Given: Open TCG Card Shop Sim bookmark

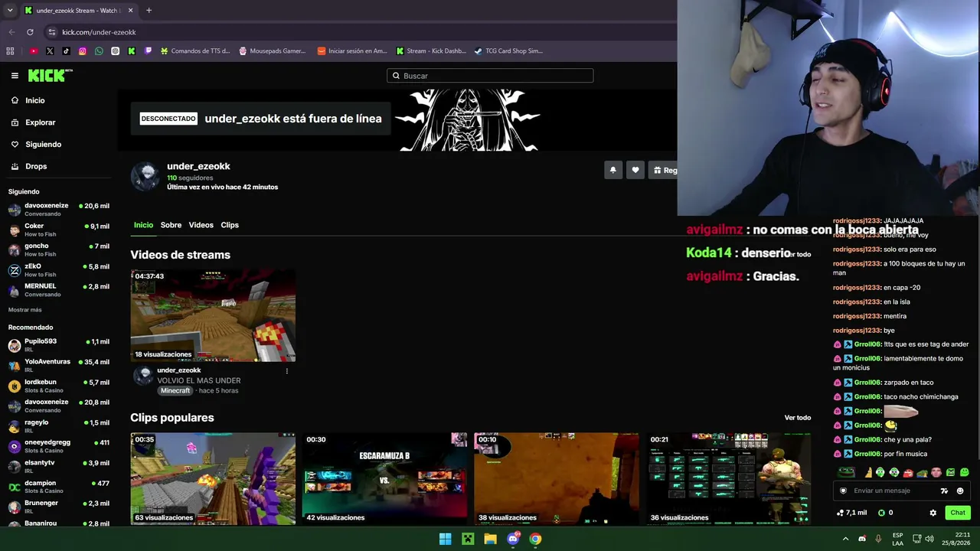Looking at the screenshot, I should pos(508,51).
